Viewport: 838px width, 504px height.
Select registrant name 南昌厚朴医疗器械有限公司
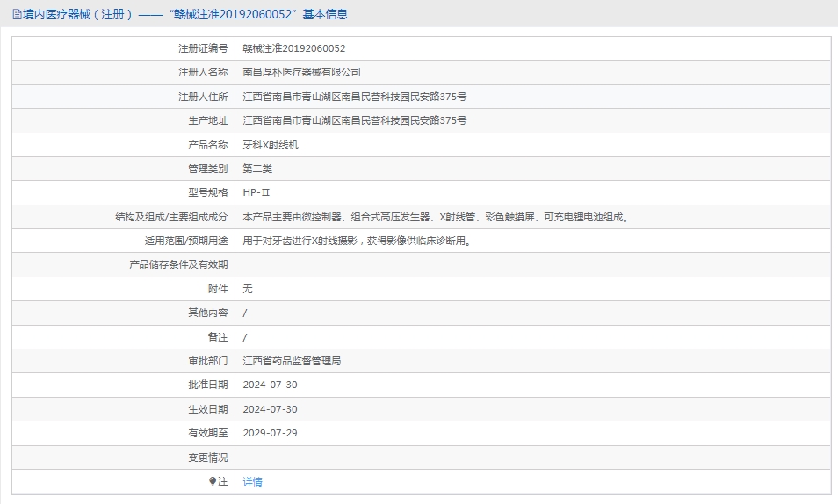pyautogui.click(x=301, y=72)
